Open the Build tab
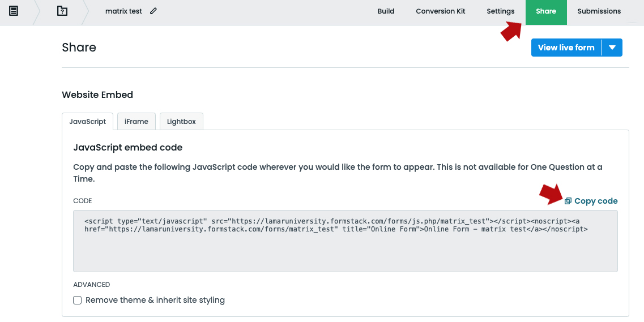Viewport: 644px width, 322px height. click(386, 11)
